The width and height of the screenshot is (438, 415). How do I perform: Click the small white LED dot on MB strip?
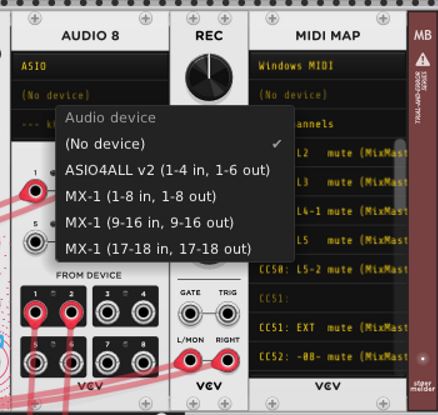(423, 359)
